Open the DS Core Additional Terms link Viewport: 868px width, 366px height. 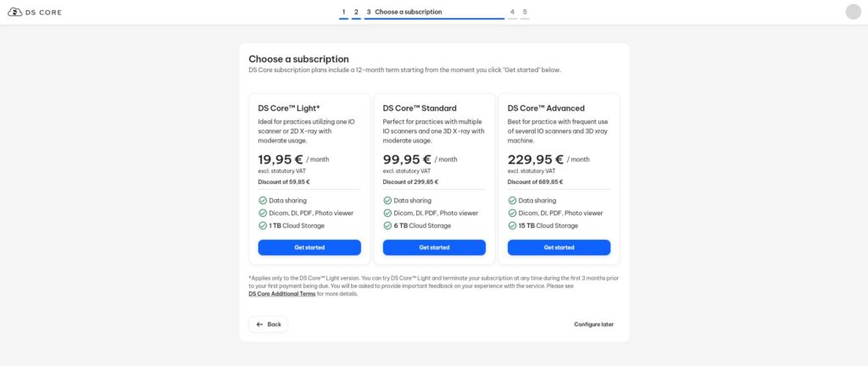pyautogui.click(x=281, y=294)
